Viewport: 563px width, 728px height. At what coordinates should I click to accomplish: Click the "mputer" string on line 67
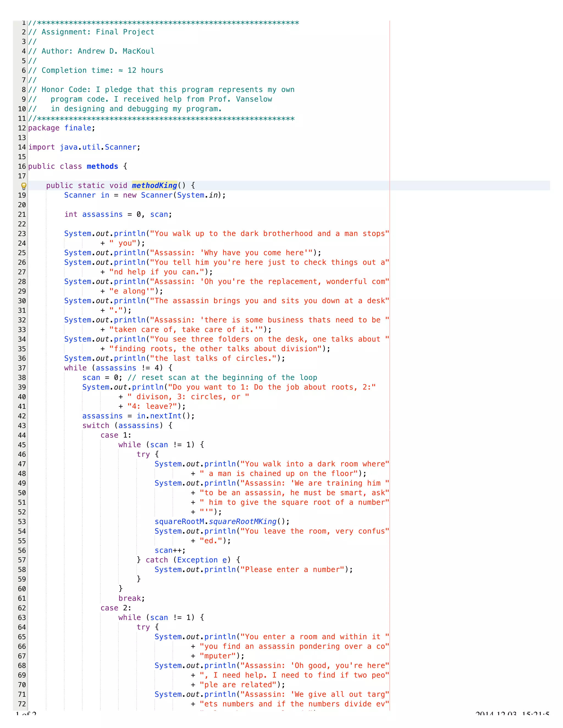point(218,656)
